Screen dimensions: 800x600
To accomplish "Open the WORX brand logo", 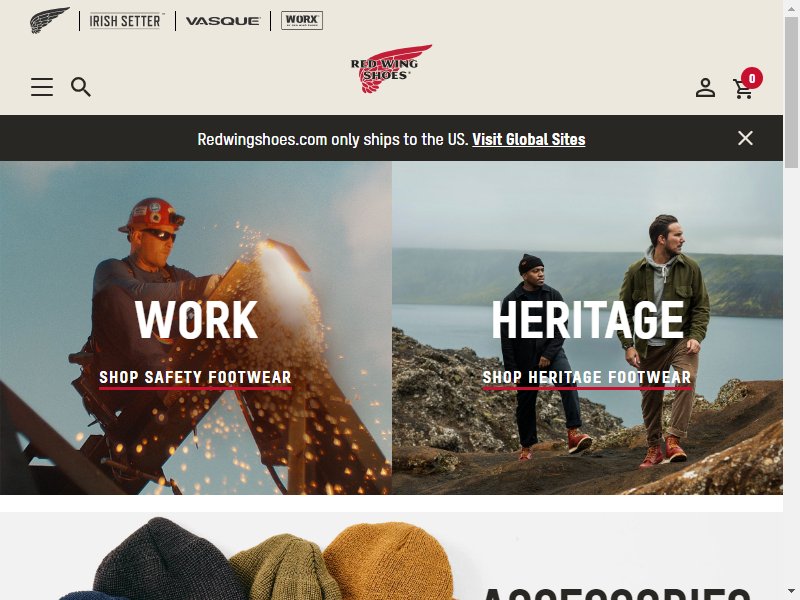I will [x=302, y=20].
